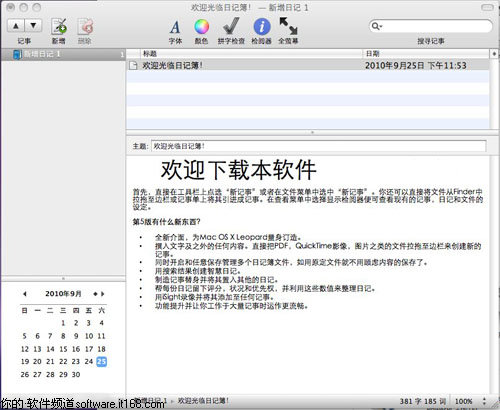The height and width of the screenshot is (410, 500).
Task: Click the sidebar calendar splitter handle
Action: [63, 278]
